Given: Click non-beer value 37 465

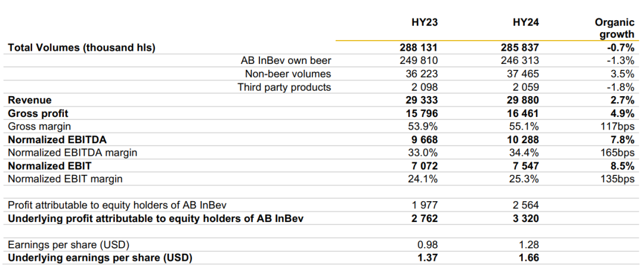Looking at the screenshot, I should 522,74.
